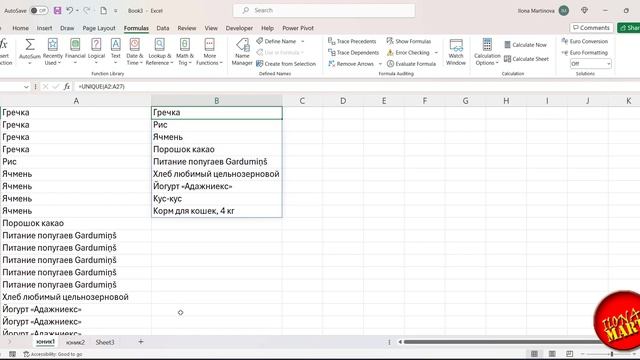Expand the Remove Arrows dropdown arrow
This screenshot has width=640, height=360.
[380, 64]
